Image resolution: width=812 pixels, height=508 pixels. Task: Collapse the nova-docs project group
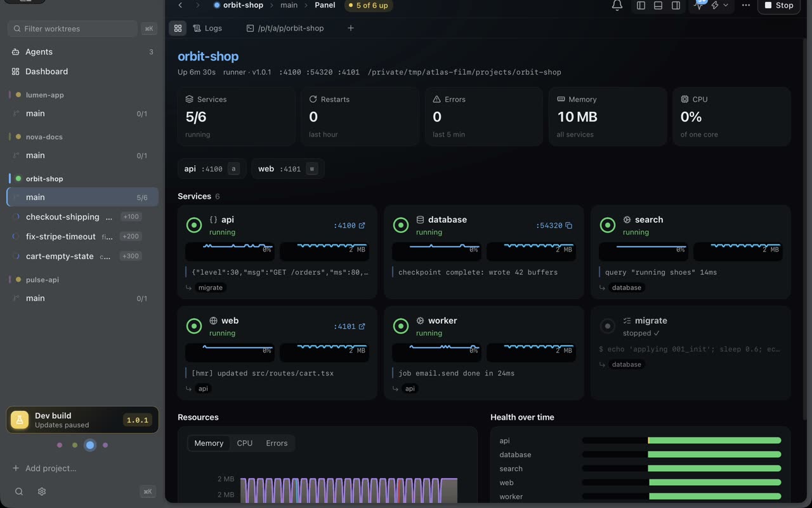click(x=44, y=137)
